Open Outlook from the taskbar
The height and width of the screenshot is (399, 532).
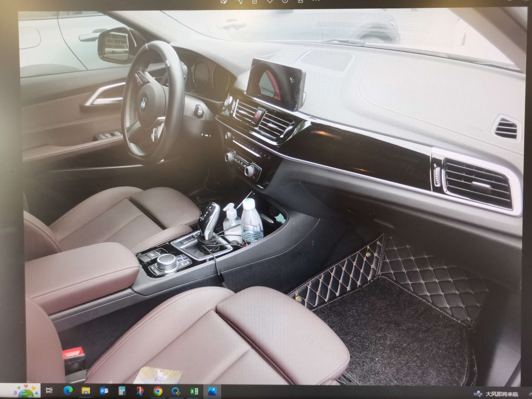coord(104,391)
